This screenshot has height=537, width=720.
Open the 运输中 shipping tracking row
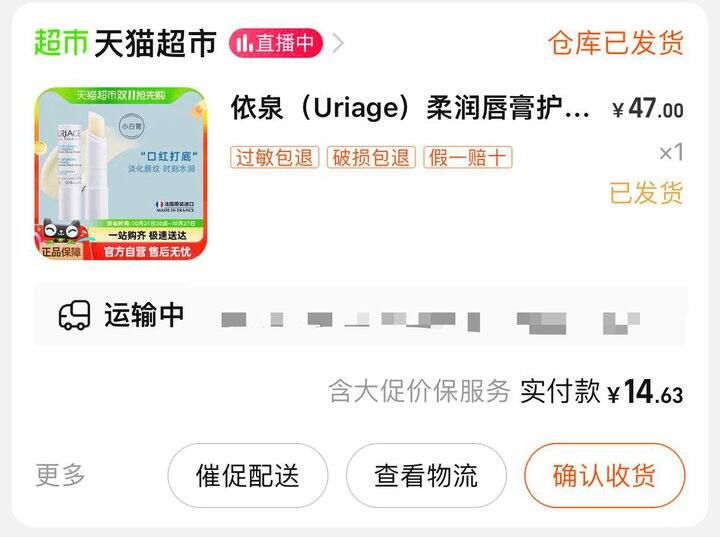(x=360, y=316)
